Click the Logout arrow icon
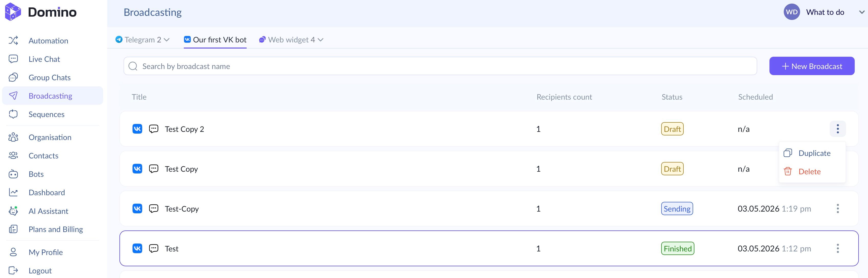The width and height of the screenshot is (868, 278). coord(13,270)
